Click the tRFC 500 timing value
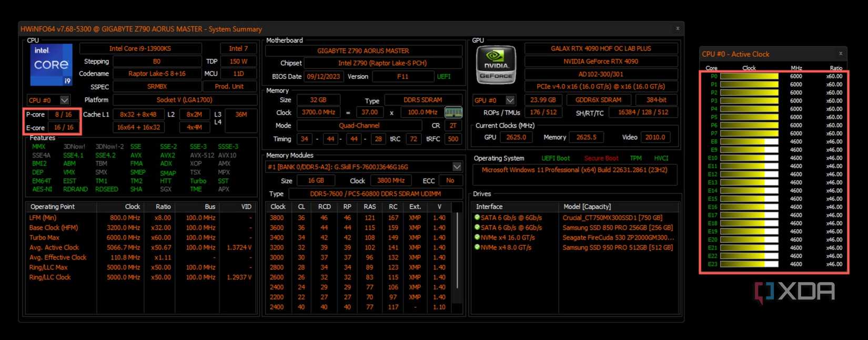The height and width of the screenshot is (340, 868). pos(453,139)
